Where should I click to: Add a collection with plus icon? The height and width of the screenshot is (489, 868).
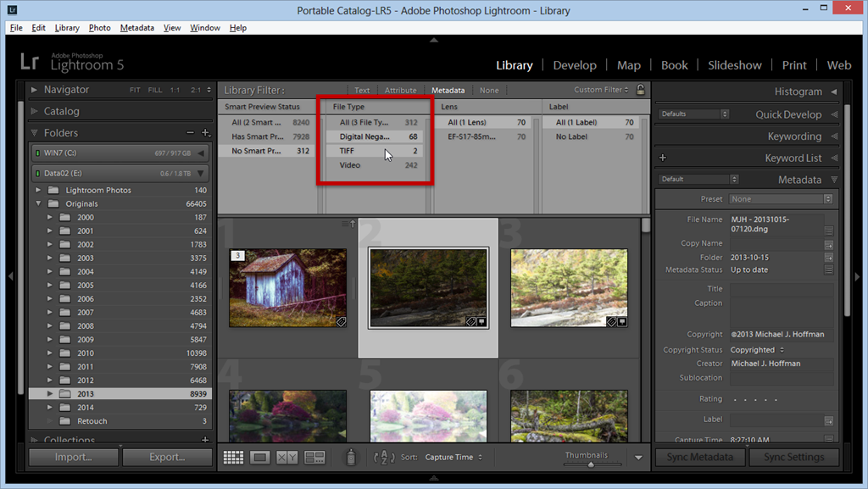pyautogui.click(x=205, y=440)
